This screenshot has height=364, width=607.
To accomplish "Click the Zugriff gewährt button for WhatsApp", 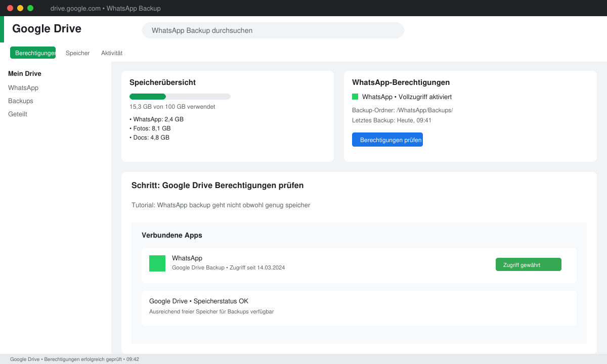I will [x=529, y=264].
